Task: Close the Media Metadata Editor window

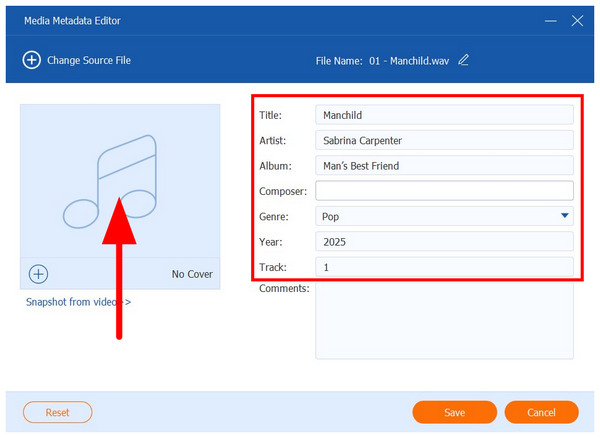Action: pyautogui.click(x=577, y=21)
